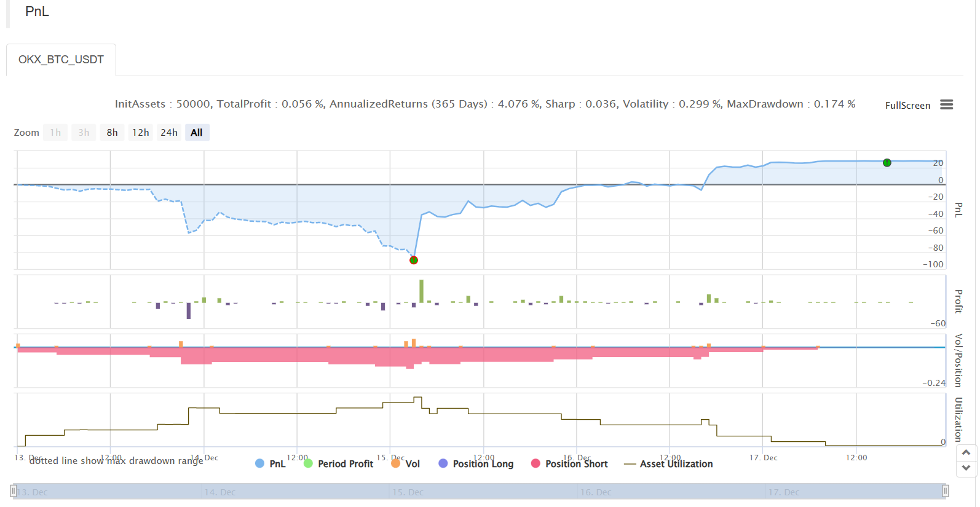Viewport: 980px width, 507px height.
Task: Click the page down arrow button
Action: (x=966, y=468)
